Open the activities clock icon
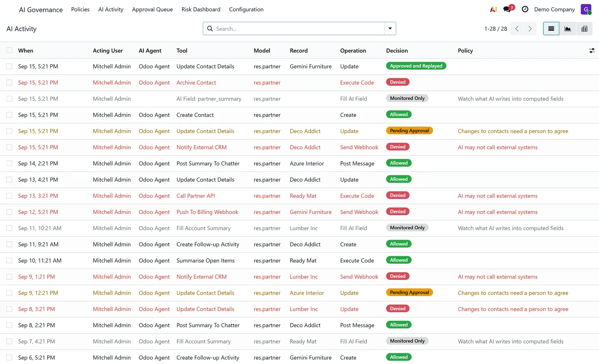The width and height of the screenshot is (599, 364). [x=525, y=9]
